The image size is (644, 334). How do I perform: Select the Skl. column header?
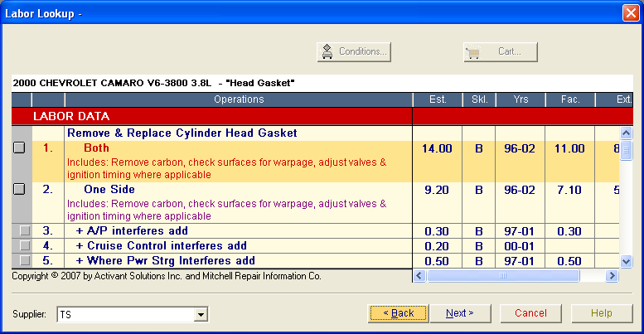tap(478, 99)
